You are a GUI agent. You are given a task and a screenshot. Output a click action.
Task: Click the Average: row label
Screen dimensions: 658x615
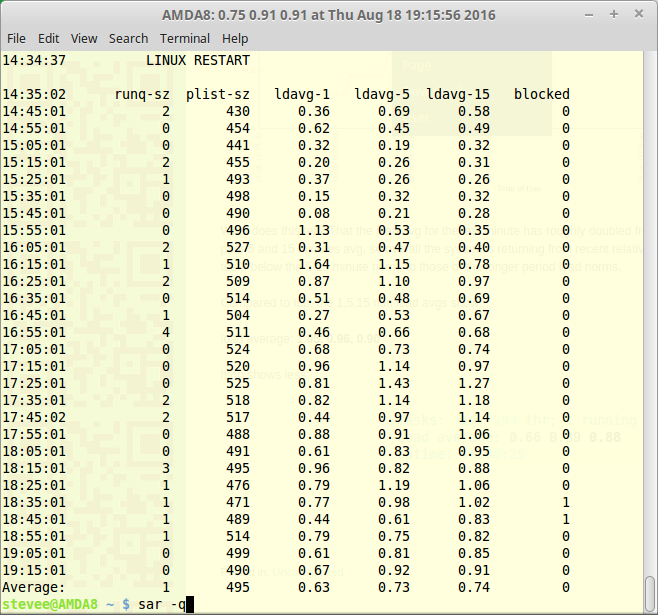coord(34,587)
